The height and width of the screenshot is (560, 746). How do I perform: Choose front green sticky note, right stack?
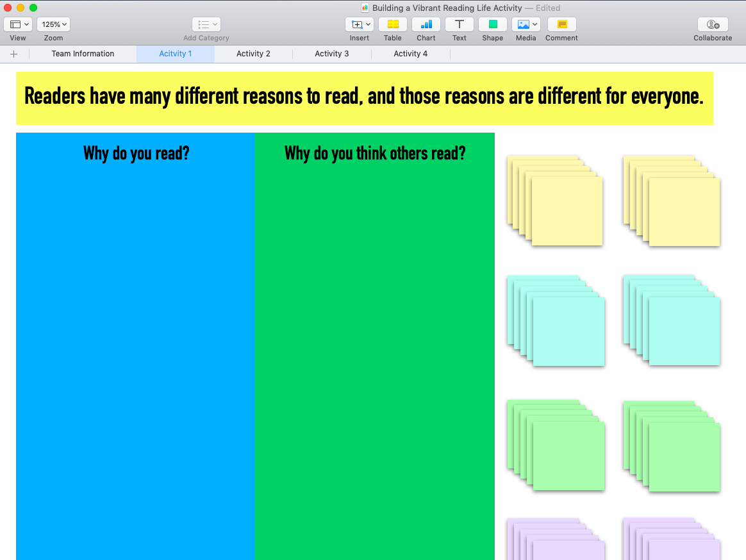pos(684,457)
